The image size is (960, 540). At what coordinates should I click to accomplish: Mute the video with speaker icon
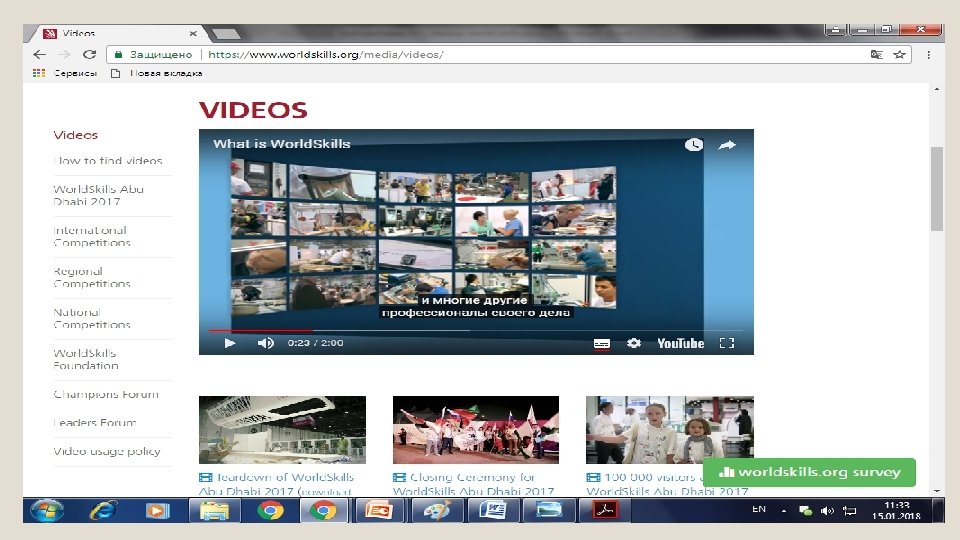click(x=265, y=343)
